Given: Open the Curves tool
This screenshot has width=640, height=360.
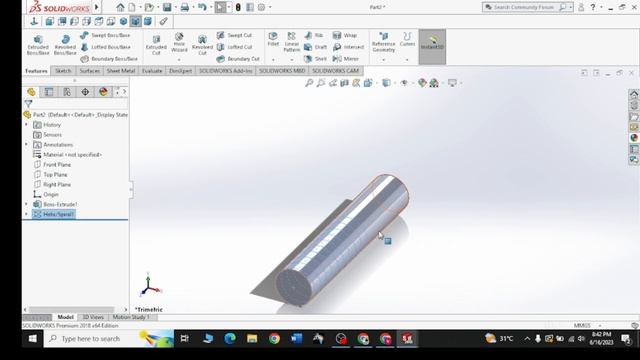Looking at the screenshot, I should [x=407, y=40].
